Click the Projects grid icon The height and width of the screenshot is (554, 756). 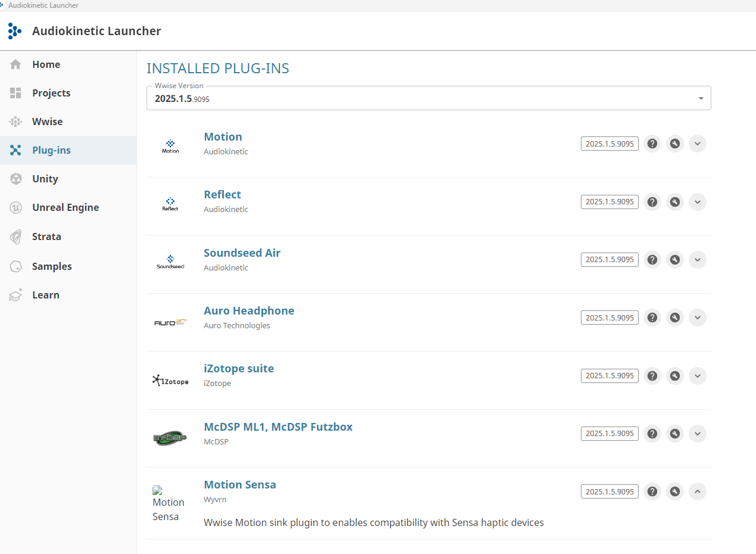15,93
